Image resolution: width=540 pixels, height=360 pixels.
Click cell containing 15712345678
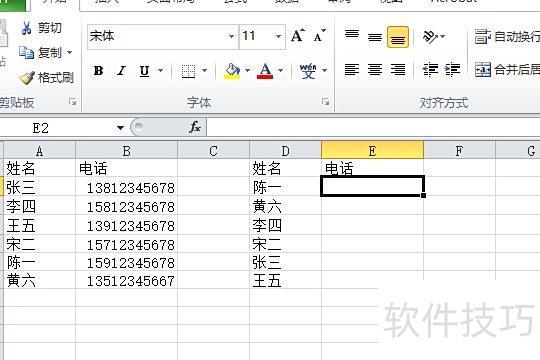[x=126, y=245]
